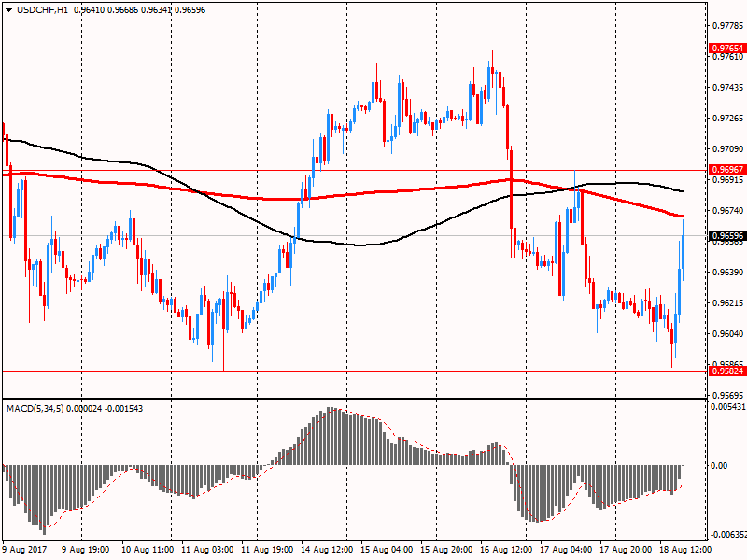
Task: Click the 16 Aug 12:00 time label
Action: point(506,550)
